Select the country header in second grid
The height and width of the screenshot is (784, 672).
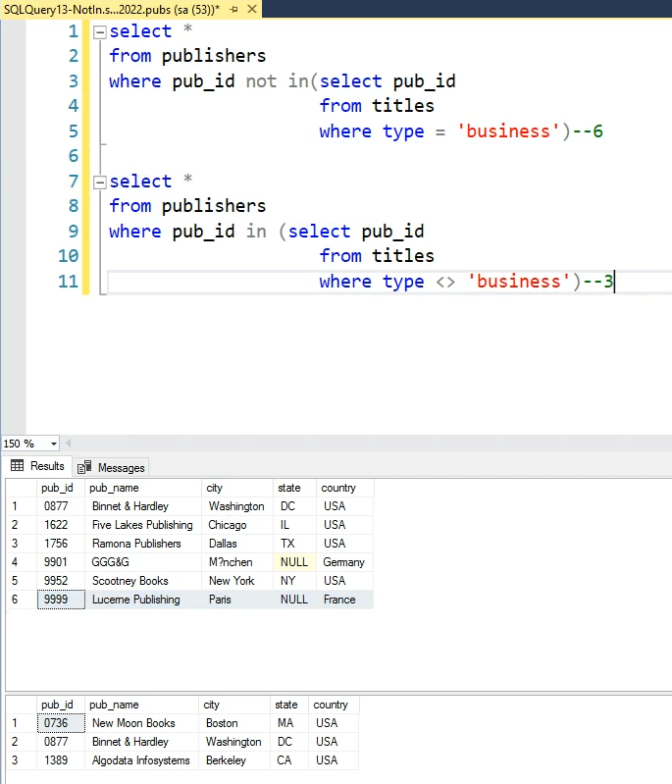pyautogui.click(x=334, y=705)
